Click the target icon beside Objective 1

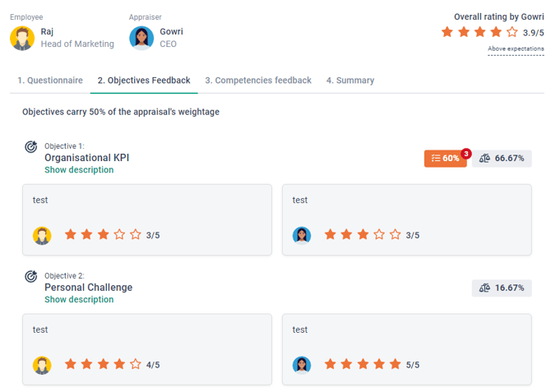click(31, 147)
